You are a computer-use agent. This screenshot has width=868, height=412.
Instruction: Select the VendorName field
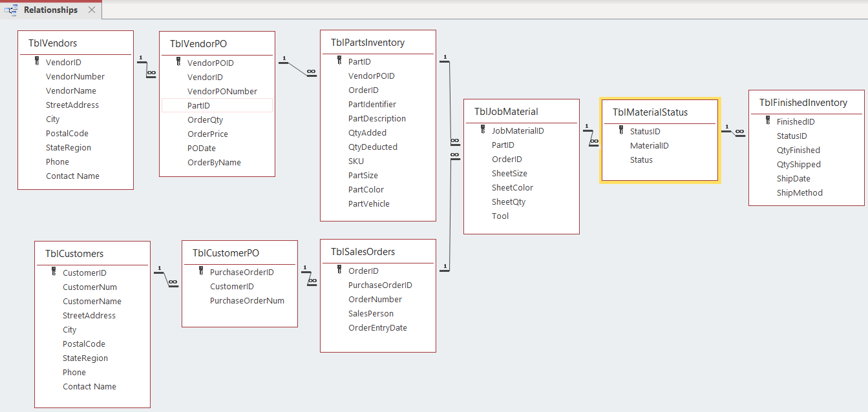(71, 90)
